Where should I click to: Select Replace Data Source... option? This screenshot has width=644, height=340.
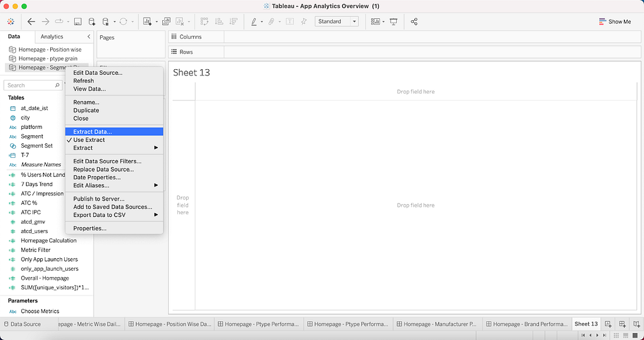click(x=104, y=169)
